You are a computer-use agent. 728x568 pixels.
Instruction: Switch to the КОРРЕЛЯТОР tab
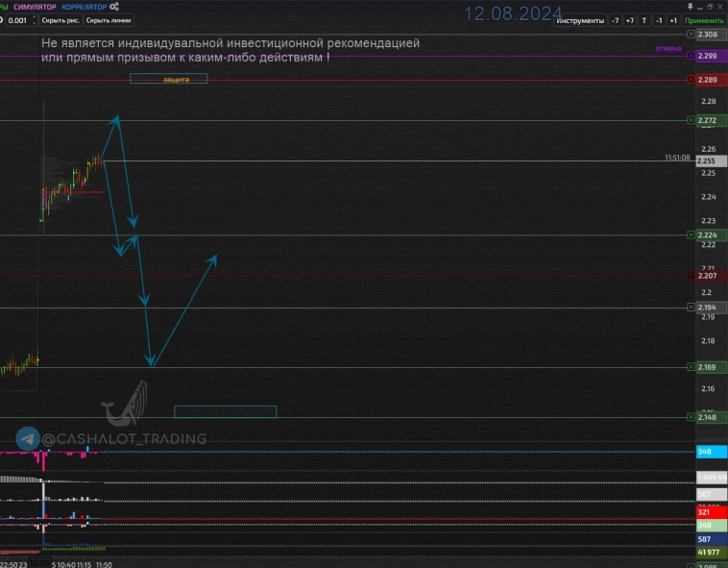click(84, 7)
